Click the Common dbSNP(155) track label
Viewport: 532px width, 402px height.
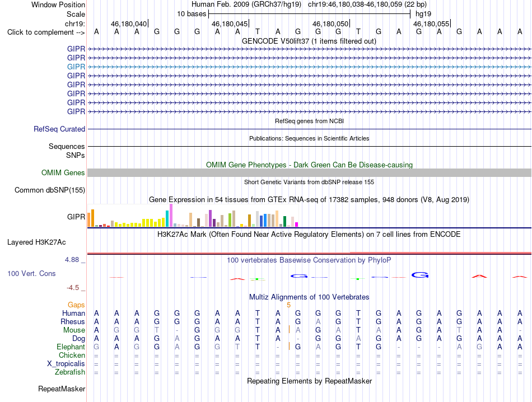tap(50, 190)
